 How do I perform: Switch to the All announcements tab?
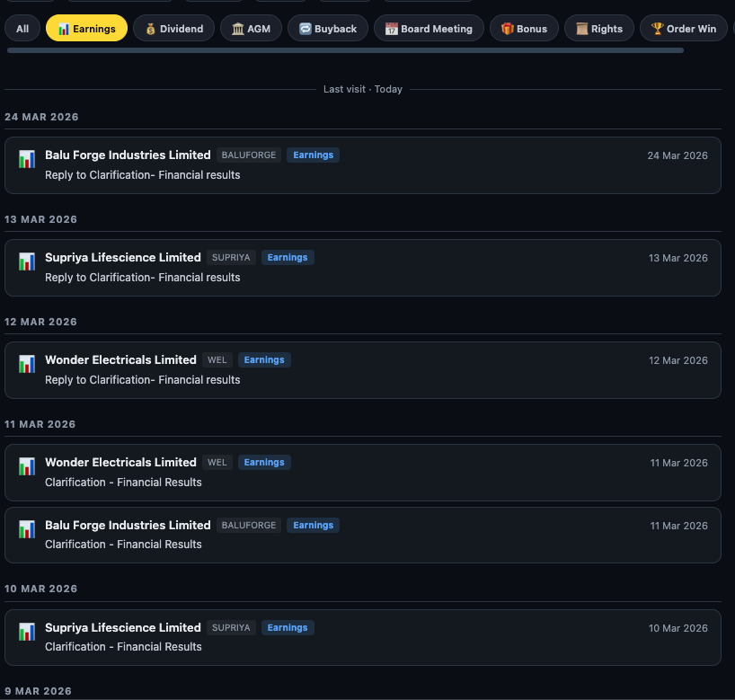[22, 28]
